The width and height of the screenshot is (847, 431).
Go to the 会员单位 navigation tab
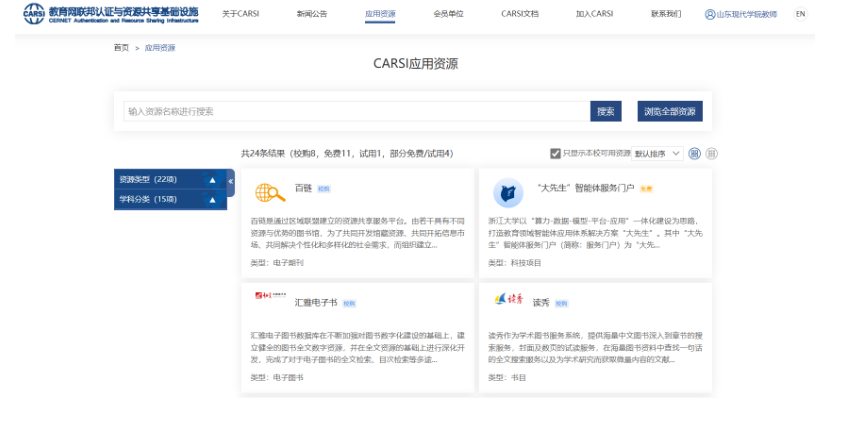point(448,14)
